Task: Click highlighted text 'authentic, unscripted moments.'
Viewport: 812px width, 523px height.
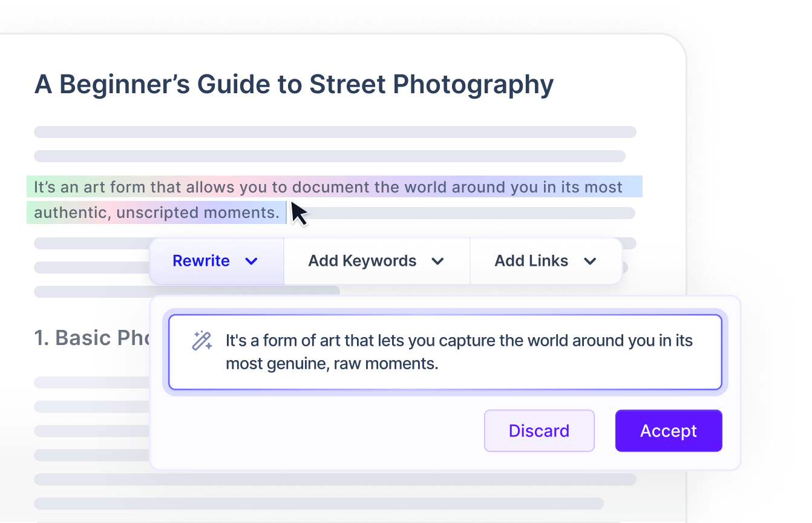Action: 157,212
